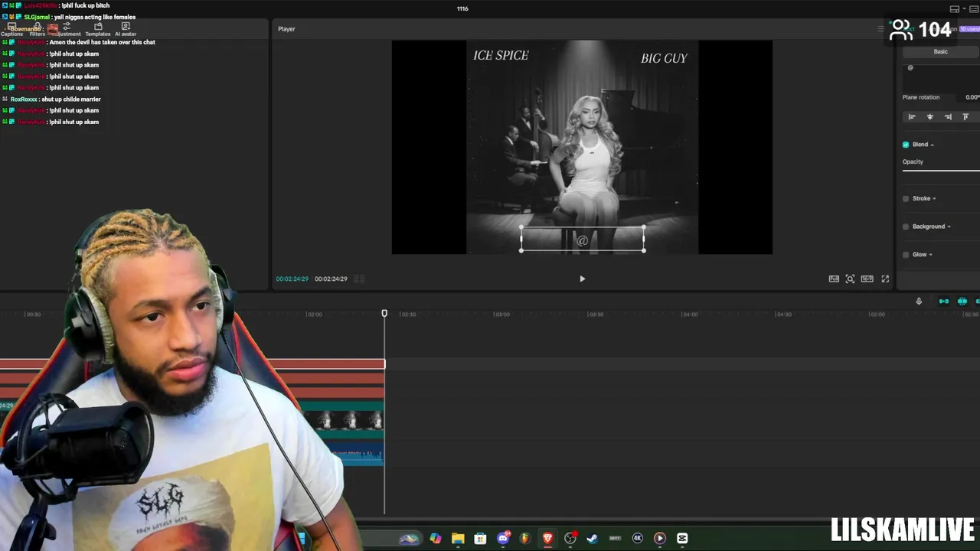The image size is (980, 551).
Task: Click the ICE SPICE title in the preview
Action: pyautogui.click(x=501, y=56)
